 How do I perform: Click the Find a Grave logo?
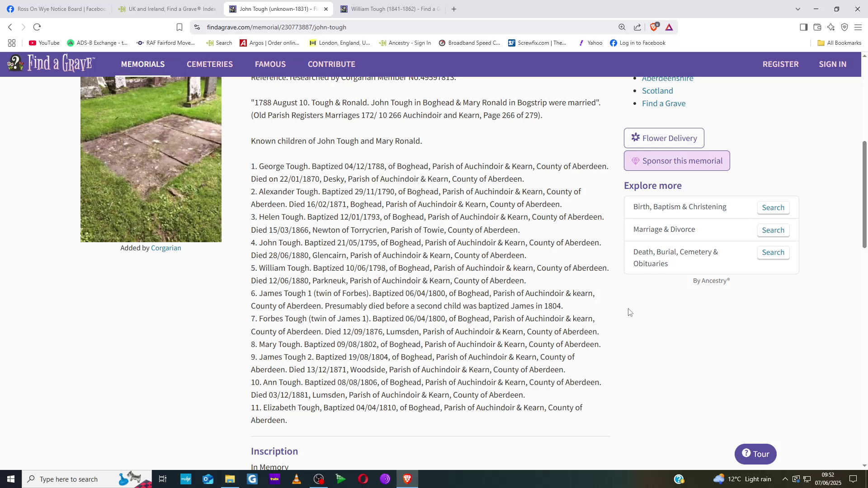coord(51,64)
